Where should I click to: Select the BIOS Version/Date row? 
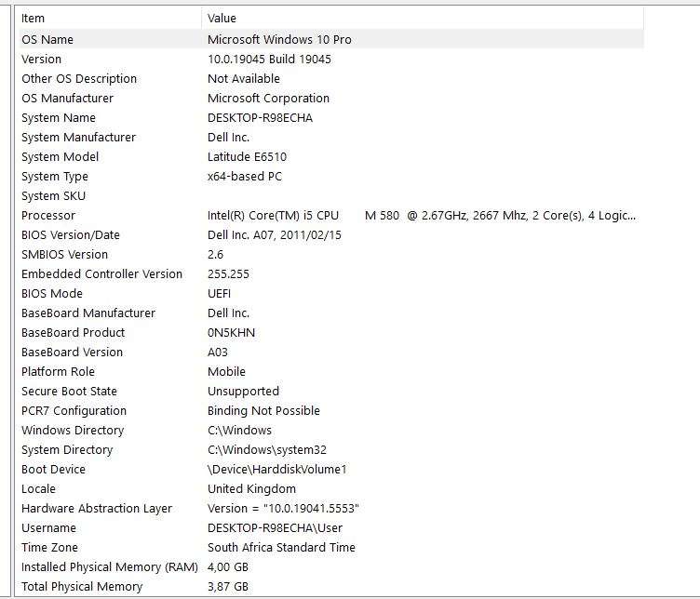[x=330, y=235]
